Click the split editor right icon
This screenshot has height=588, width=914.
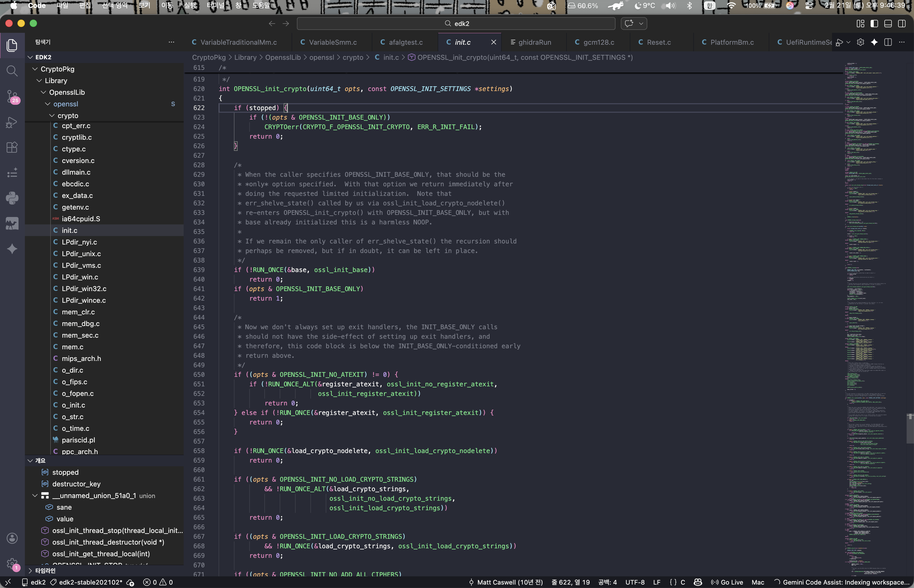pos(888,42)
